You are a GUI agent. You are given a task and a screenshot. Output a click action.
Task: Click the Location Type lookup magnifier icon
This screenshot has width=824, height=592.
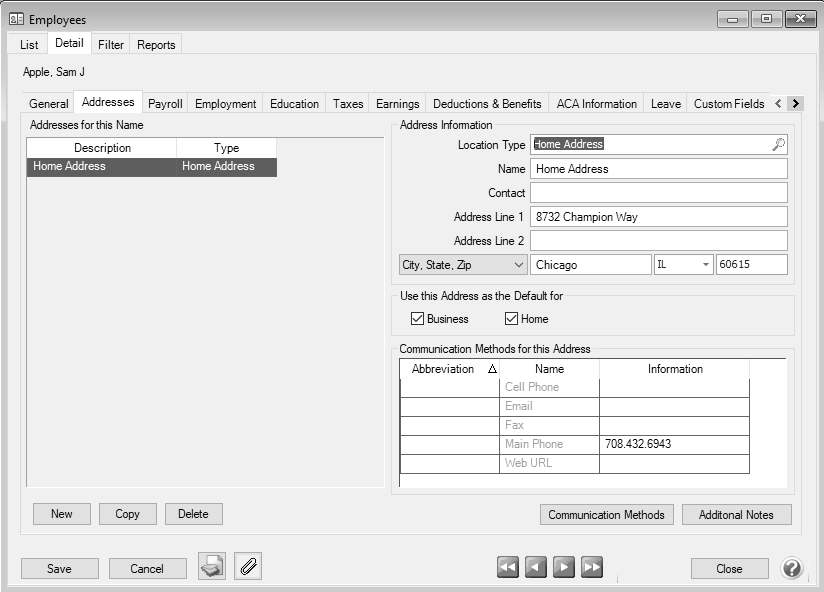[778, 144]
